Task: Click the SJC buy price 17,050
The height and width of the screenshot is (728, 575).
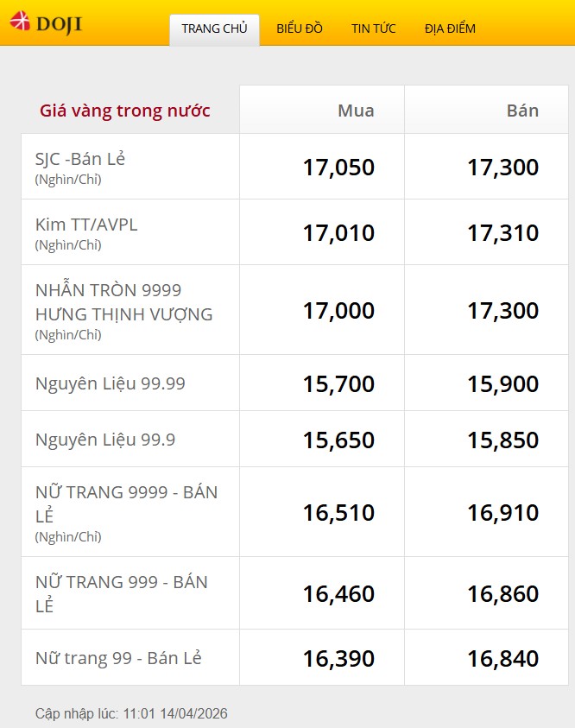Action: [338, 168]
